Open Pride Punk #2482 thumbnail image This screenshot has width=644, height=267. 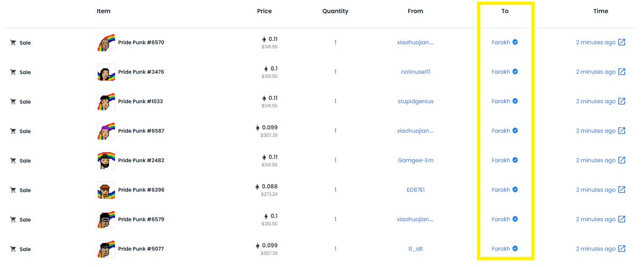point(106,161)
